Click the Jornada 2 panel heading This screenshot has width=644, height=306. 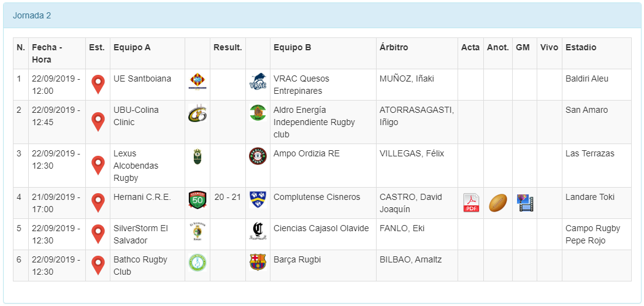point(32,15)
